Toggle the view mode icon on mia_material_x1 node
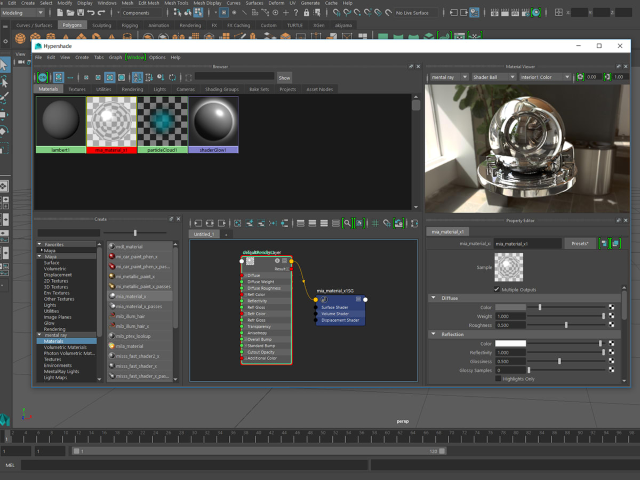Image resolution: width=640 pixels, height=480 pixels. pyautogui.click(x=284, y=261)
